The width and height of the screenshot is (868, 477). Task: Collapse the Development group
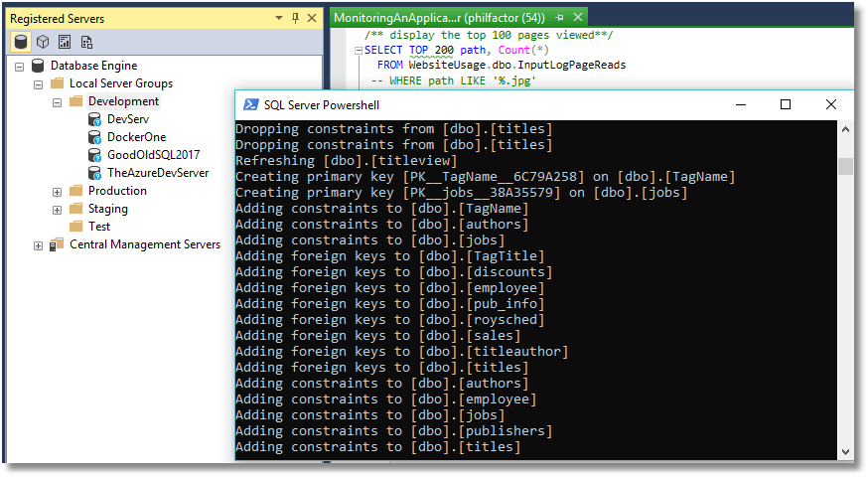point(57,102)
